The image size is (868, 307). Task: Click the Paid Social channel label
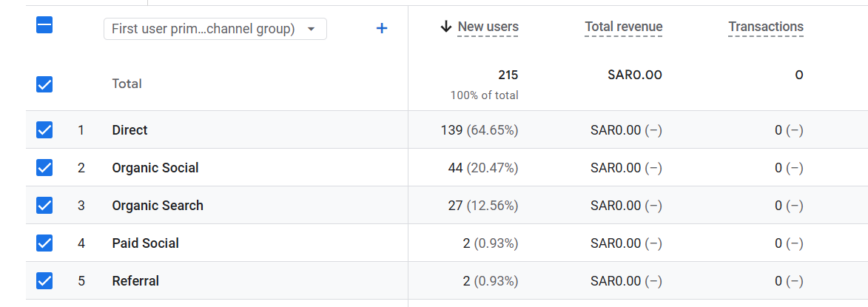[145, 243]
